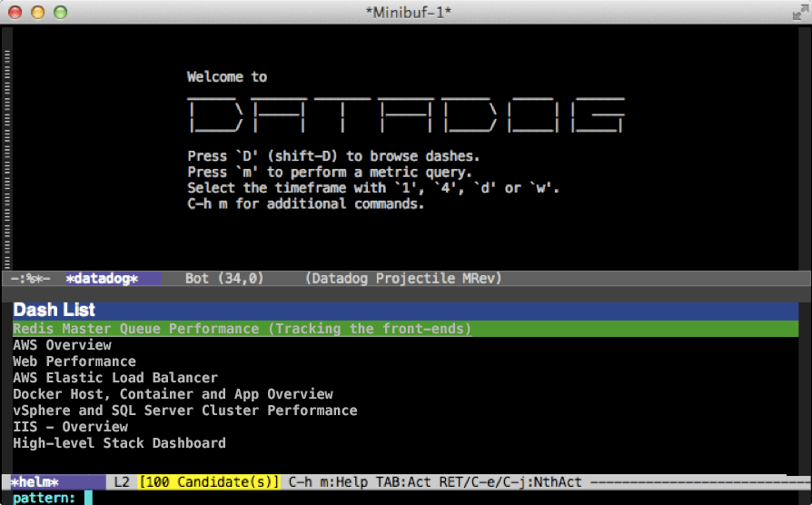
Task: Select Redis Master Queue Performance dash
Action: coord(242,329)
